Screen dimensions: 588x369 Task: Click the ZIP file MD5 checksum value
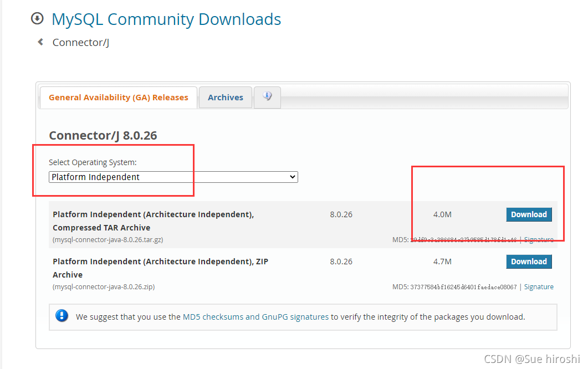[463, 287]
